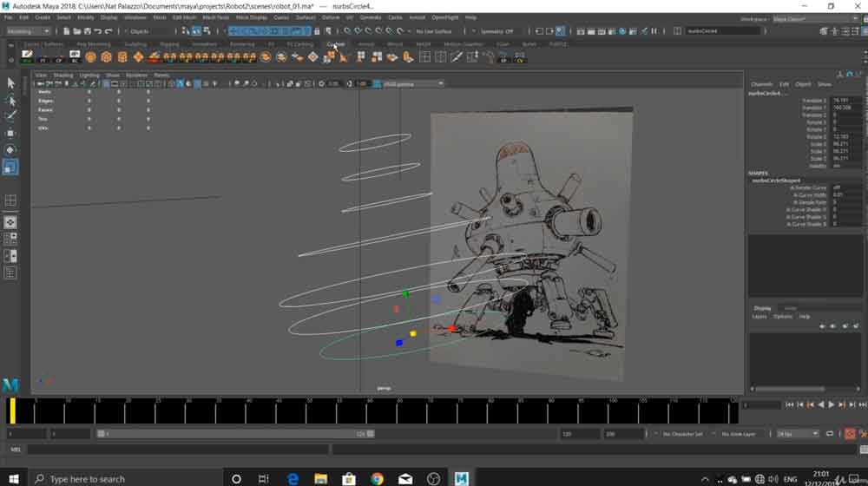Click the orange cube shelf icon
Screen dimensions: 868x486
click(x=106, y=57)
